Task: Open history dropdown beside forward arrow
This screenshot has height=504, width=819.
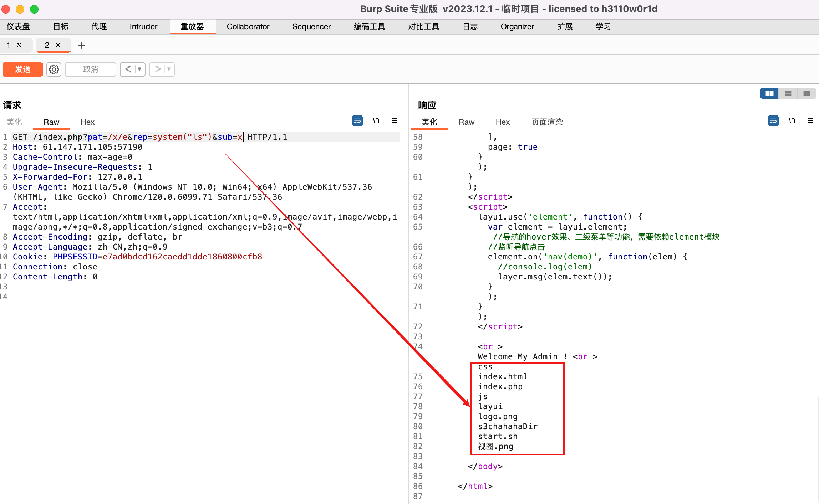Action: click(168, 69)
